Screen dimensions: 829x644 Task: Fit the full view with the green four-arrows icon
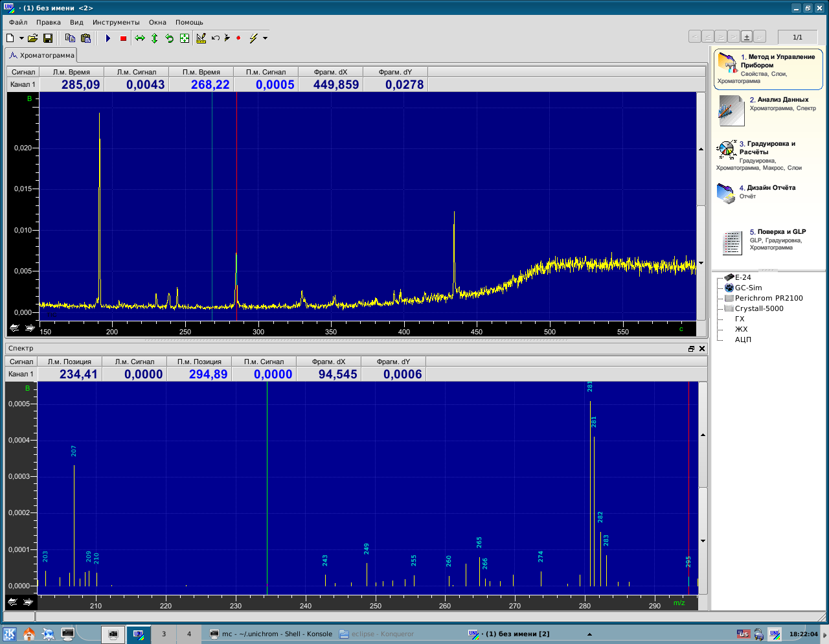pyautogui.click(x=185, y=38)
